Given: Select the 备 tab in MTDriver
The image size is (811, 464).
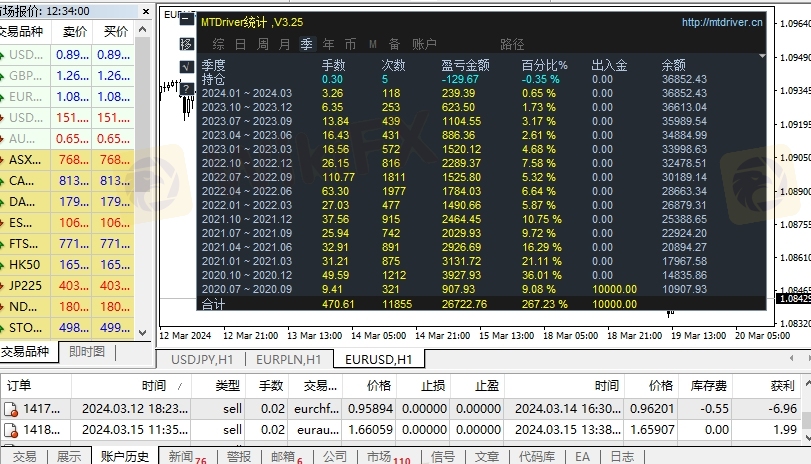Looking at the screenshot, I should point(395,44).
